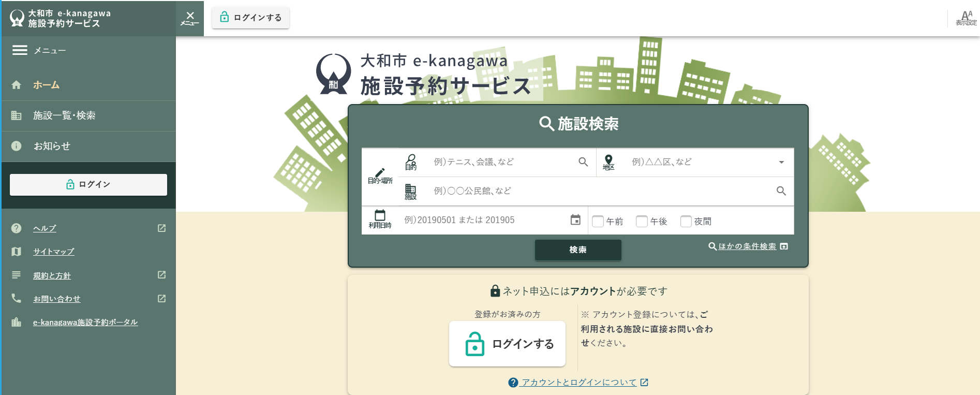This screenshot has width=980, height=395.
Task: Click the Yamato city logo in sidebar header
Action: [x=17, y=18]
